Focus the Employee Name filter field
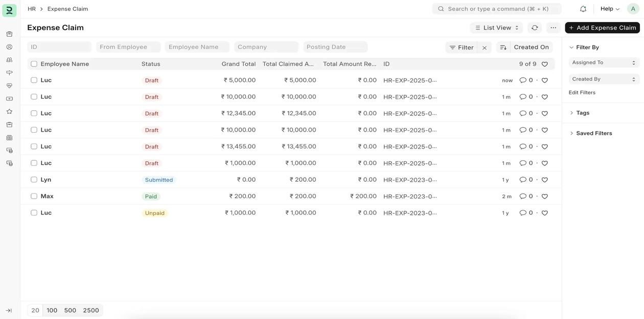The width and height of the screenshot is (644, 319). tap(197, 47)
